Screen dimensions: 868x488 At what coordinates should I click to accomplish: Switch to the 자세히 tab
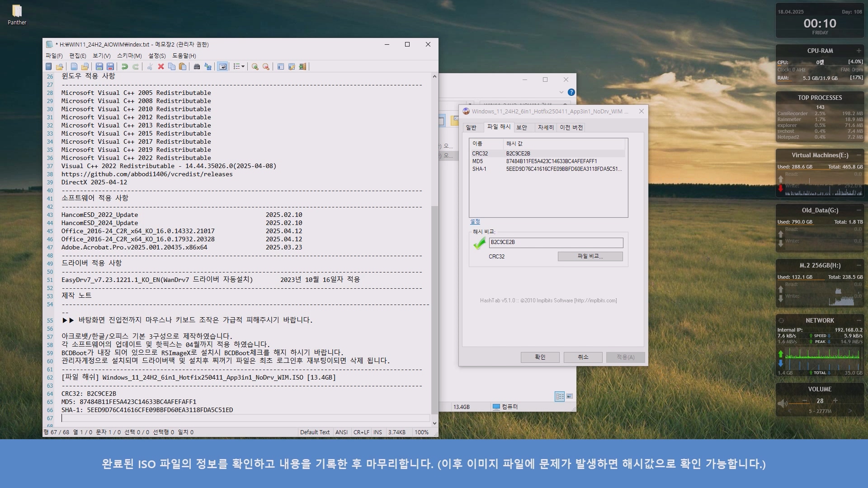[x=545, y=127]
